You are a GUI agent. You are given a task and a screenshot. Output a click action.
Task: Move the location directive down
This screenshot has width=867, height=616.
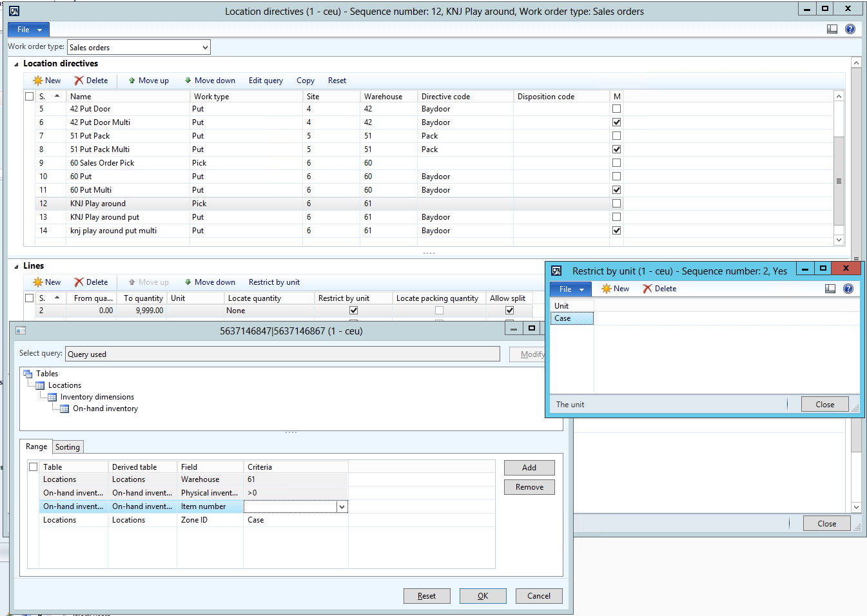point(209,81)
